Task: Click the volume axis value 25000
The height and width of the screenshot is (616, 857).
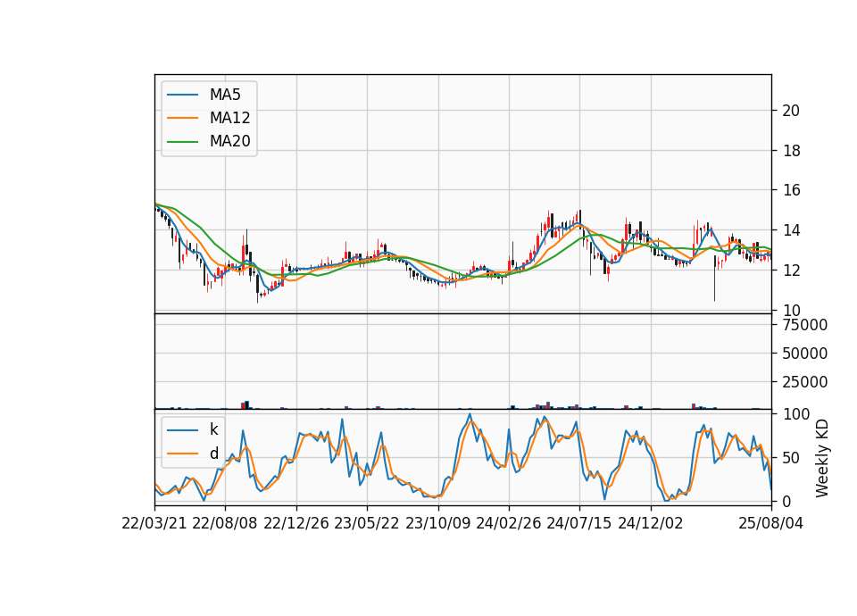Action: (x=804, y=382)
